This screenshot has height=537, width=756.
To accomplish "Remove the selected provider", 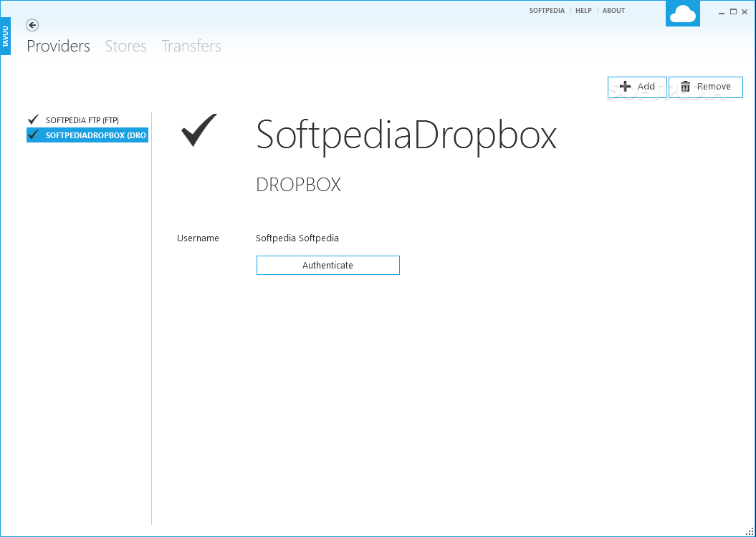I will (705, 87).
